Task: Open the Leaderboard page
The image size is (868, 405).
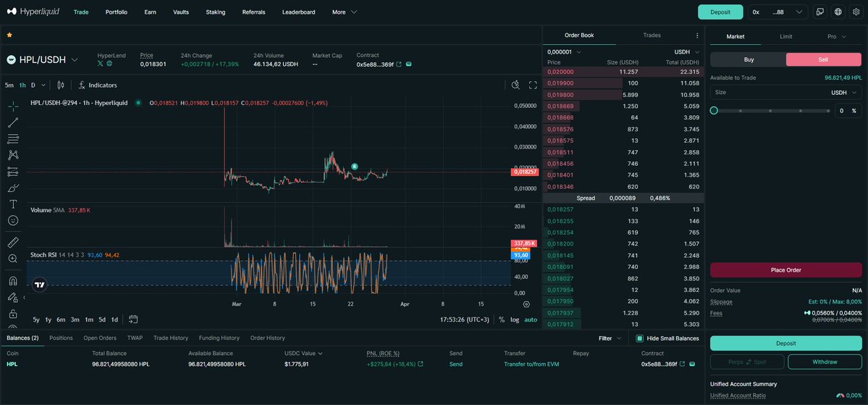Action: coord(298,12)
